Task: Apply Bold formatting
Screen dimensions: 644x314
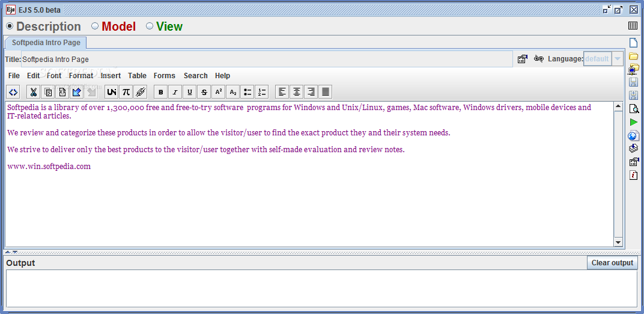Action: (x=160, y=92)
